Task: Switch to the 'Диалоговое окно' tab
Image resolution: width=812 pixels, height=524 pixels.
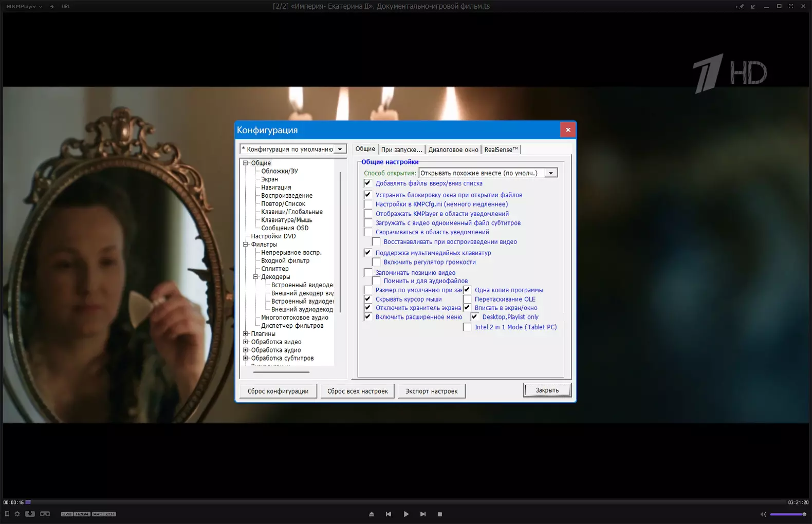Action: (453, 149)
